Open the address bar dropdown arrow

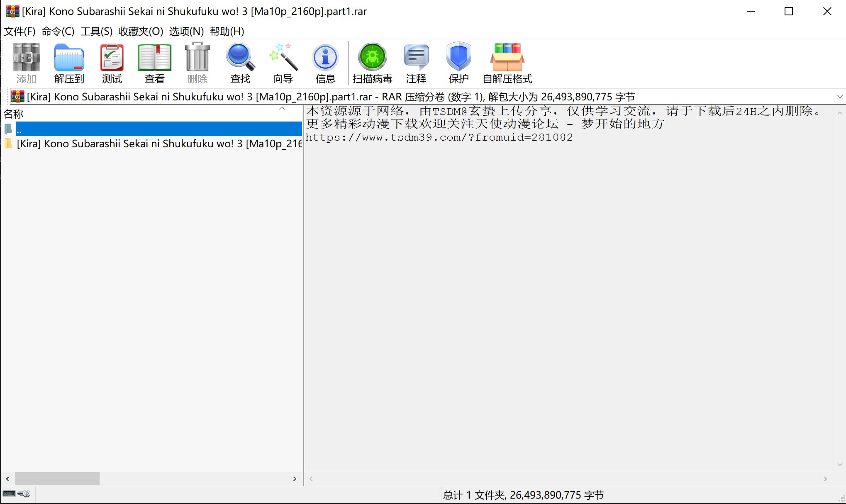839,96
